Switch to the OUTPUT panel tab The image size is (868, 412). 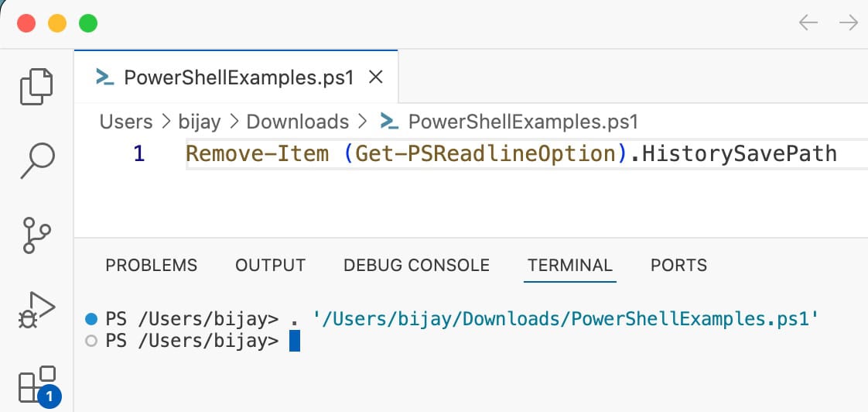pyautogui.click(x=270, y=265)
